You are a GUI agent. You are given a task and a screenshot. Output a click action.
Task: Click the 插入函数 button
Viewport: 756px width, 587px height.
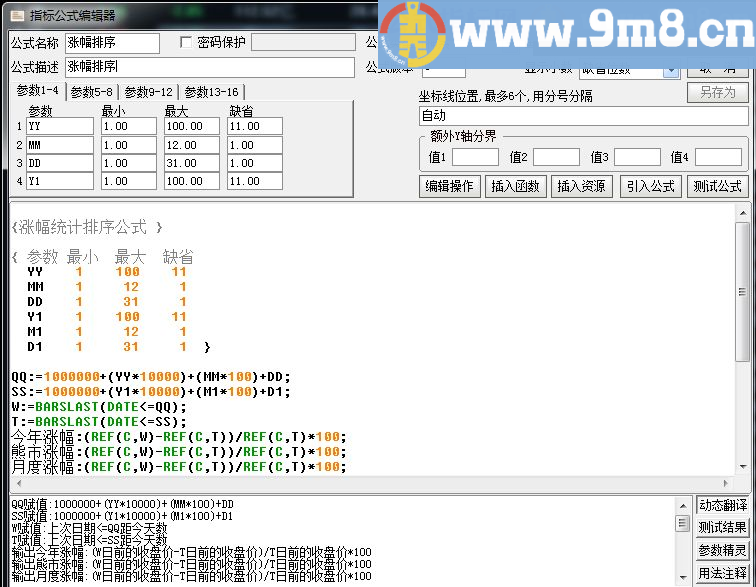tap(515, 186)
